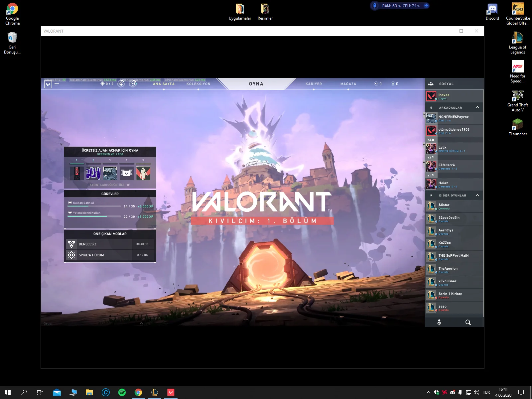Click the first contract reward thumbnail

(77, 173)
